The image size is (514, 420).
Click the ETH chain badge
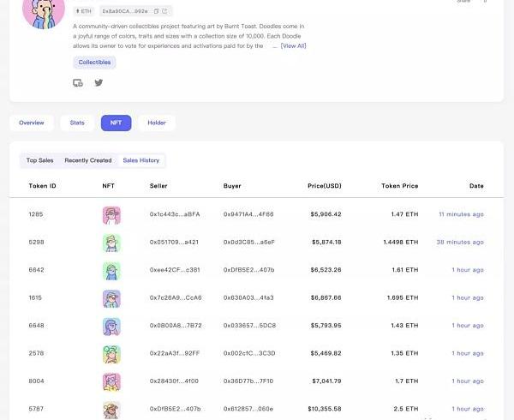click(85, 11)
